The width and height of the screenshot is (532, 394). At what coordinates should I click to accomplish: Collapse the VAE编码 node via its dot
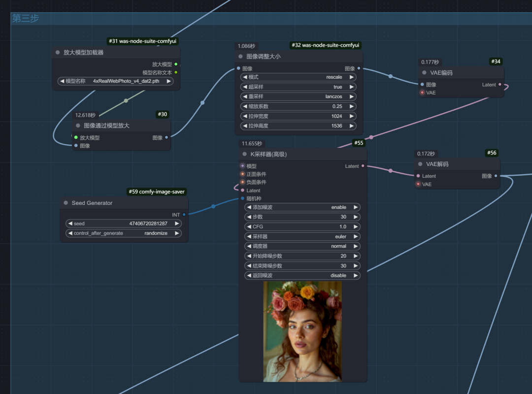pos(424,72)
